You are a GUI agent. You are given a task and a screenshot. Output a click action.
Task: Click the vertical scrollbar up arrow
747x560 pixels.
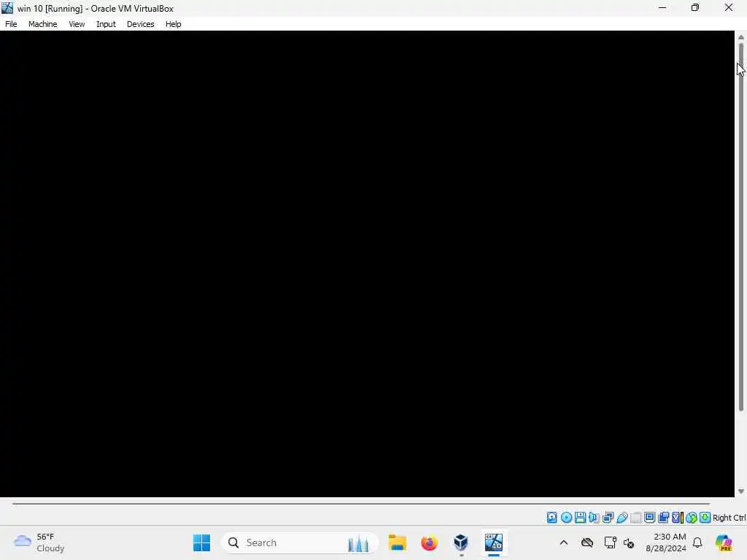tap(741, 37)
